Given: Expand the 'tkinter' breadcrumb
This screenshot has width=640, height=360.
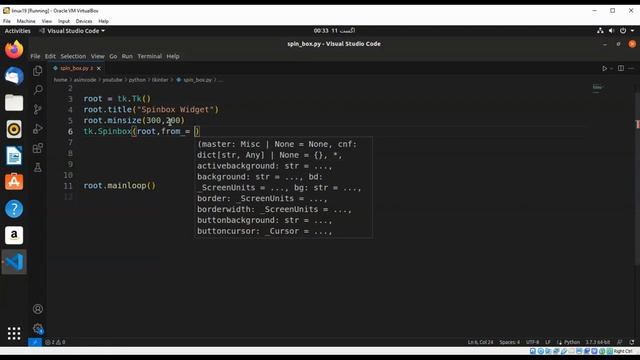Looking at the screenshot, I should pos(160,80).
